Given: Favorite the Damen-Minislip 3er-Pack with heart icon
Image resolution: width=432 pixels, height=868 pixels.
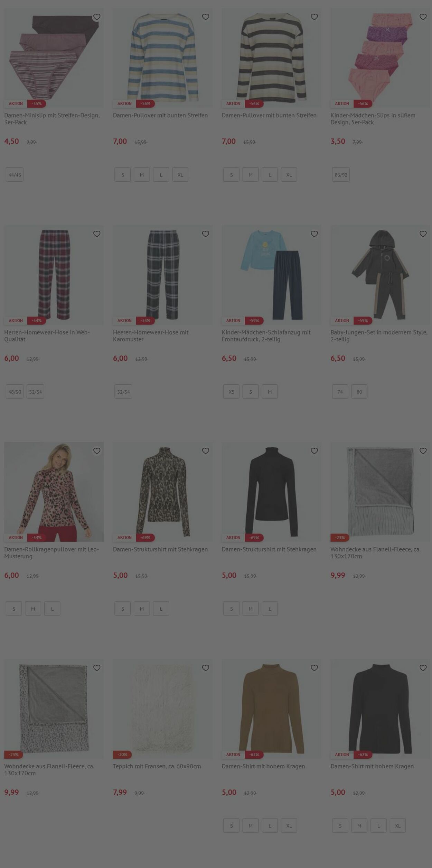Looking at the screenshot, I should [x=97, y=17].
